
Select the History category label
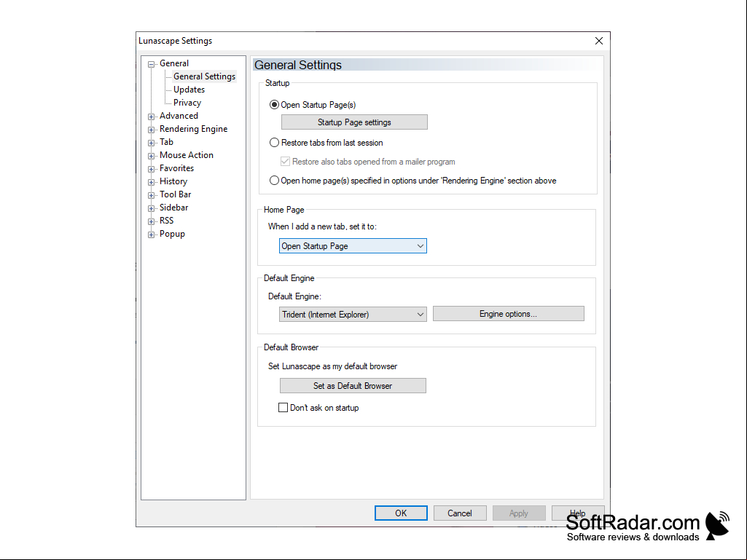tap(173, 181)
